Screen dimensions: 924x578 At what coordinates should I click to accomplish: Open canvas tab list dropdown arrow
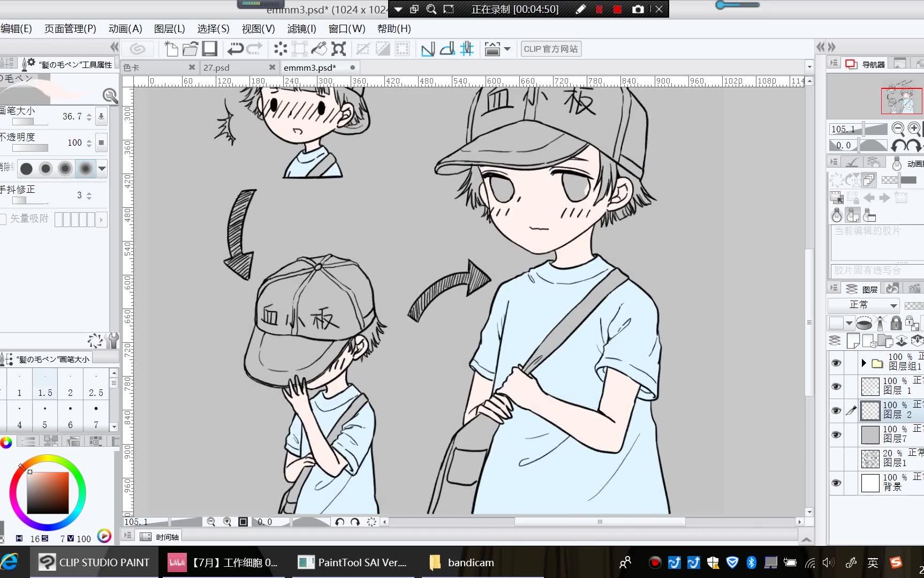809,67
